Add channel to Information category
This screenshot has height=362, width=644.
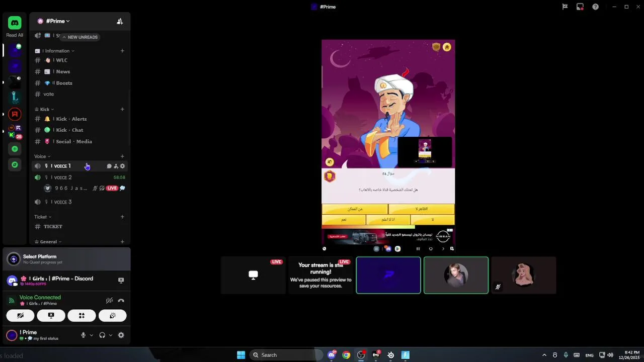[x=122, y=51]
